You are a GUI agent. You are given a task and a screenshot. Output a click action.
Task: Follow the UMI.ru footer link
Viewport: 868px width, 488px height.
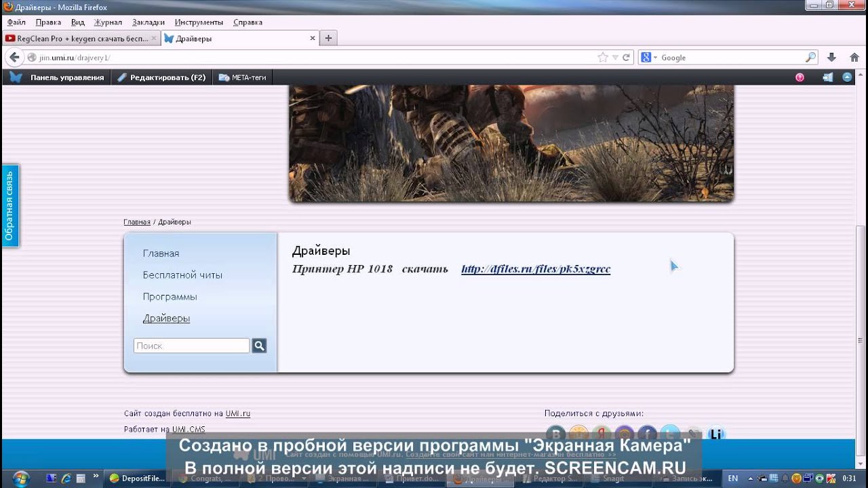tap(238, 413)
